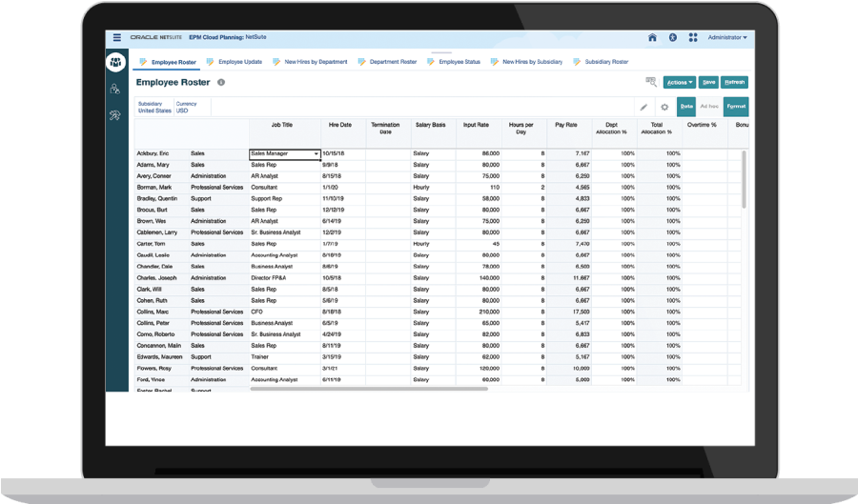The image size is (858, 504).
Task: Click the hire date cell 3/1/21
Action: tap(343, 369)
